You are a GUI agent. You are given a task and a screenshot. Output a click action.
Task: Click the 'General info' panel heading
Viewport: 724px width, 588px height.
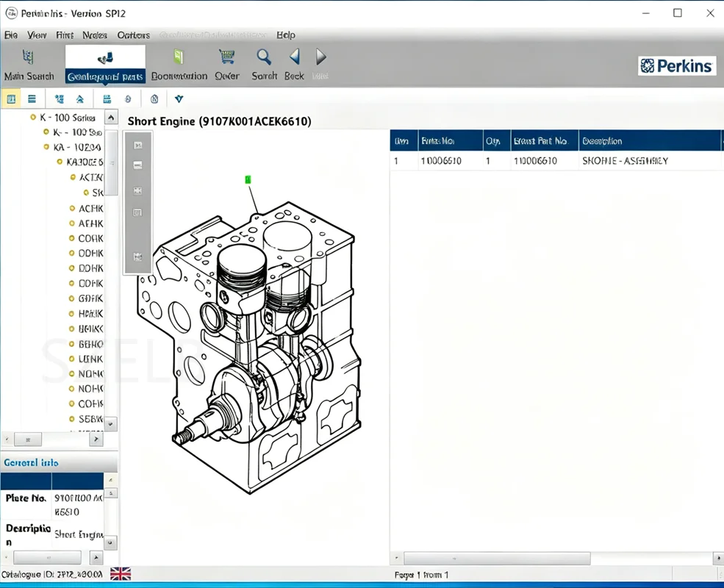coord(31,462)
